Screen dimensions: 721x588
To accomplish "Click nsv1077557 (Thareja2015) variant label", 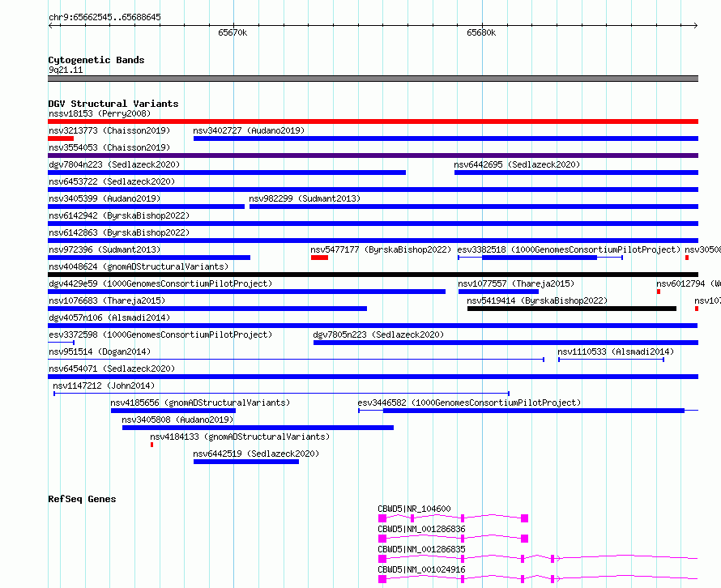I will (x=516, y=283).
